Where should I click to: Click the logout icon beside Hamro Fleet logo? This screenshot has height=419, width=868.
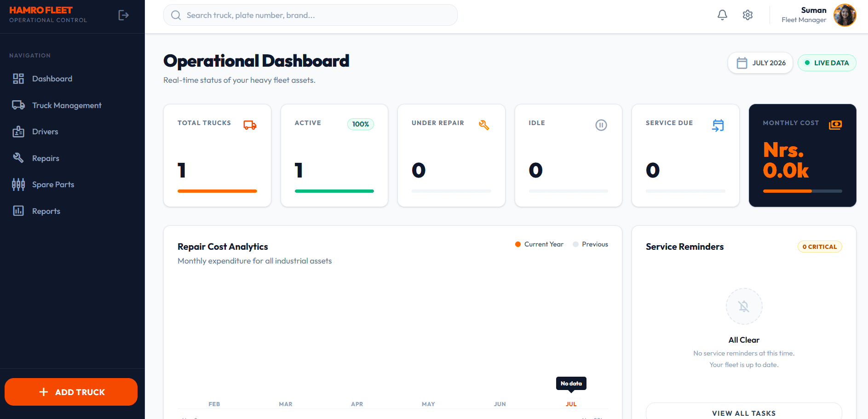tap(123, 15)
